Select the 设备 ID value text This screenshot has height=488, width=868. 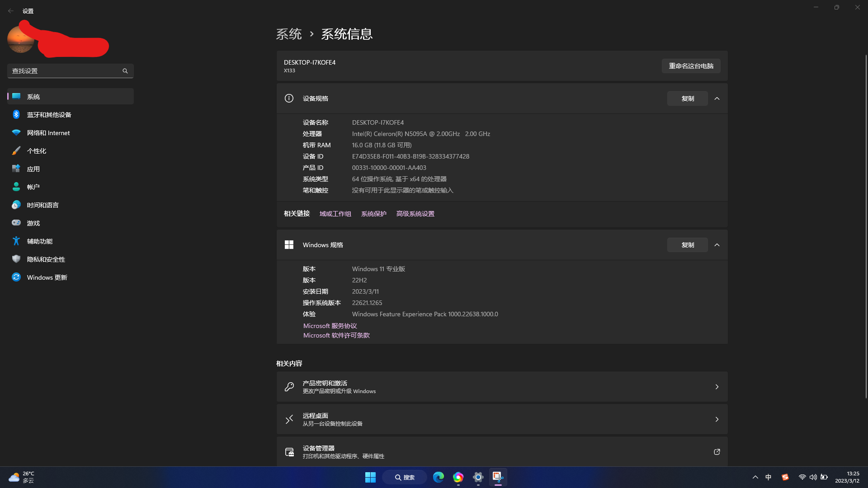point(410,156)
